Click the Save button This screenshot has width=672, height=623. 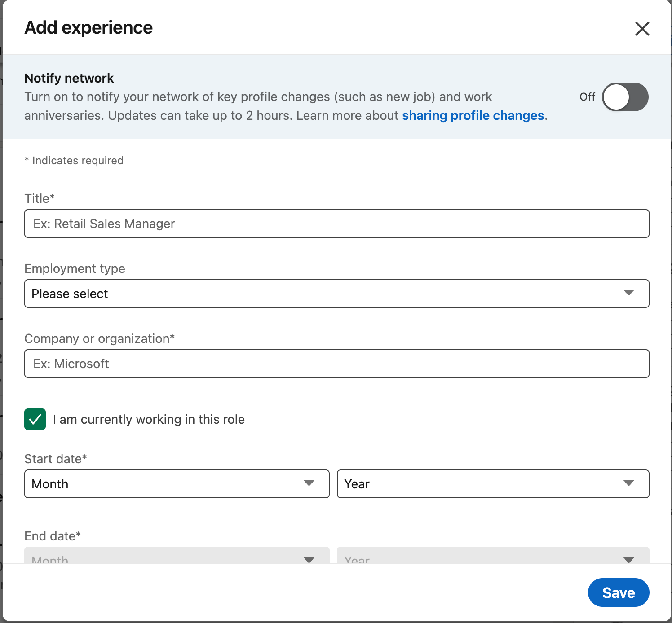[x=618, y=592]
